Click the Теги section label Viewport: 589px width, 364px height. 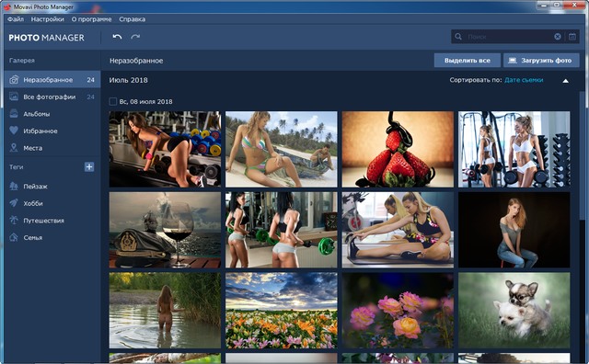click(17, 167)
